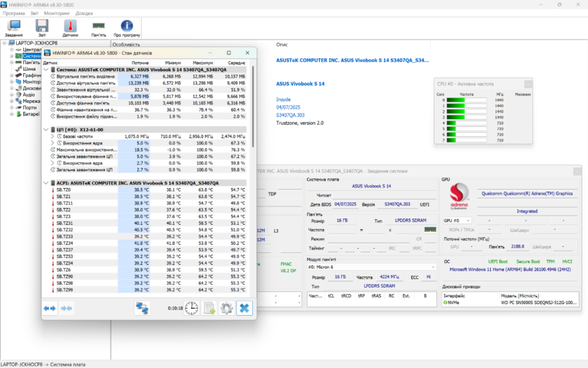Click the expand-layout blue arrows button
Screen dimensions: 588x368
(49, 308)
